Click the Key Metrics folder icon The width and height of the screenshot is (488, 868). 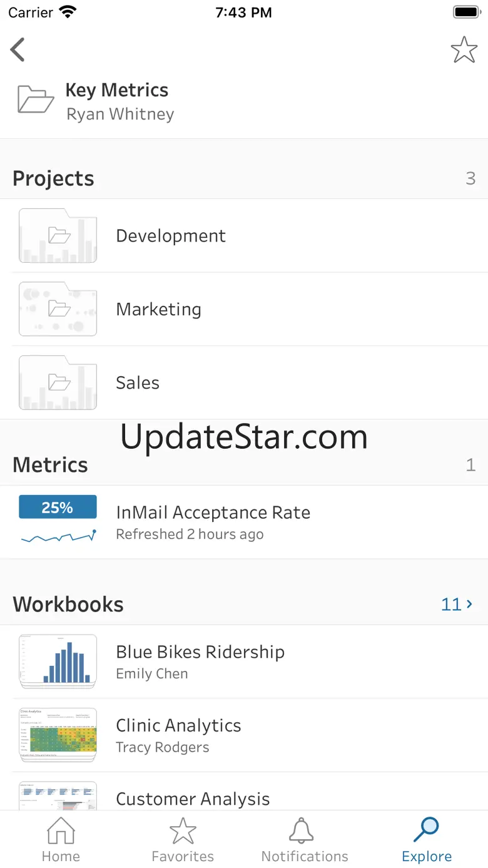tap(35, 100)
